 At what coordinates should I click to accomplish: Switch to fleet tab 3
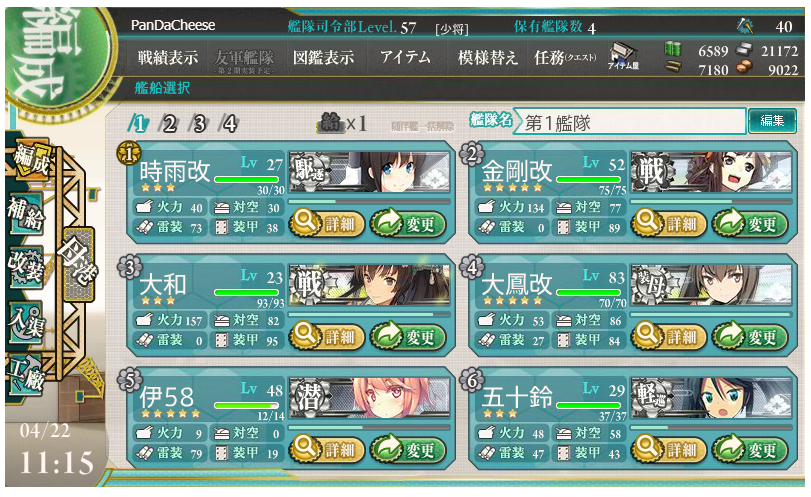pyautogui.click(x=198, y=124)
